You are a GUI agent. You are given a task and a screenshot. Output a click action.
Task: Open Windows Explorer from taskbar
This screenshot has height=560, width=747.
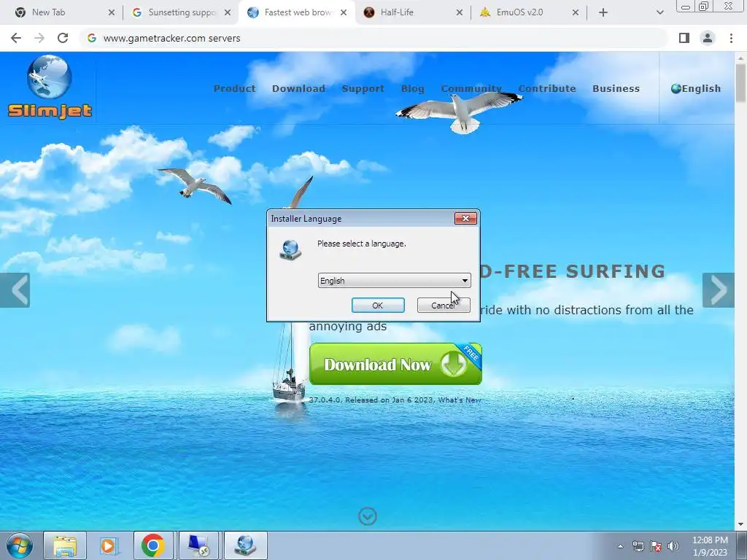point(65,545)
